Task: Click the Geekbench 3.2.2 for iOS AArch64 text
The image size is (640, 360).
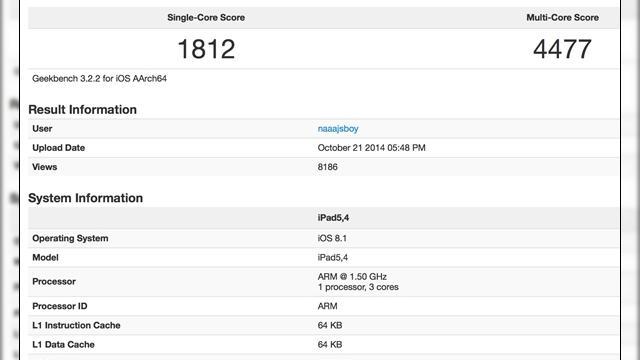Action: click(100, 78)
